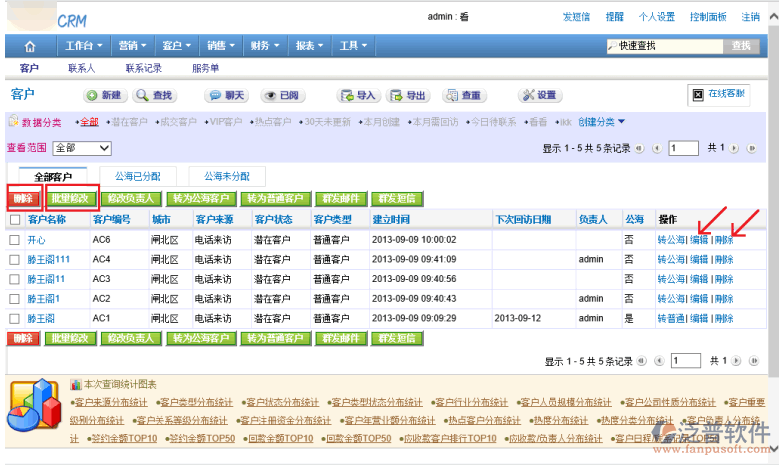Image resolution: width=781 pixels, height=465 pixels.
Task: Click the 快速查找 search input field
Action: point(665,46)
